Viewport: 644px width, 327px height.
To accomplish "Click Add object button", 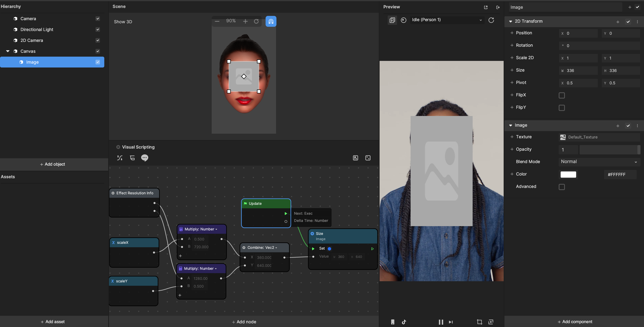I will pos(53,164).
